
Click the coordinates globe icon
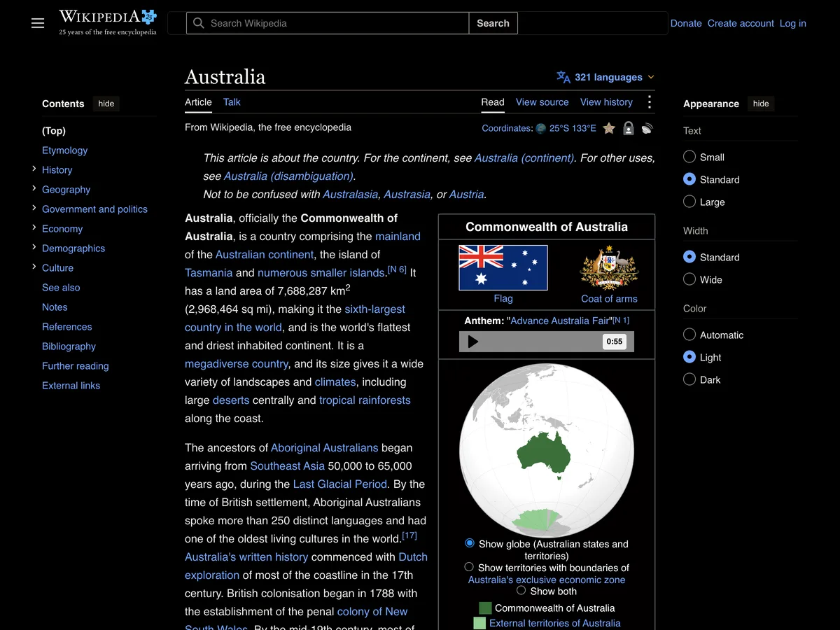point(540,128)
